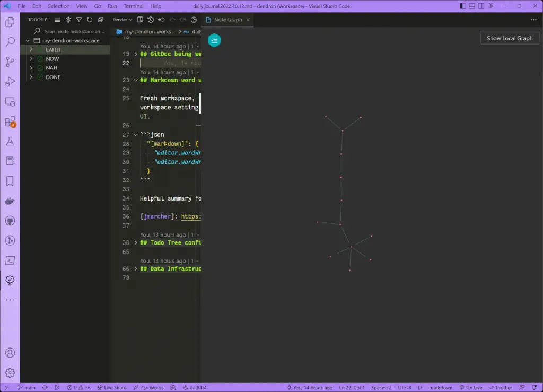Screen dimensions: 543x392
Task: Open the Render dropdown
Action: [x=122, y=20]
